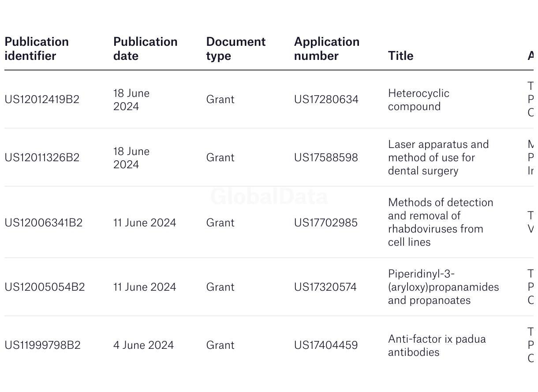The width and height of the screenshot is (538, 392).
Task: Click the Application number column header
Action: (327, 49)
